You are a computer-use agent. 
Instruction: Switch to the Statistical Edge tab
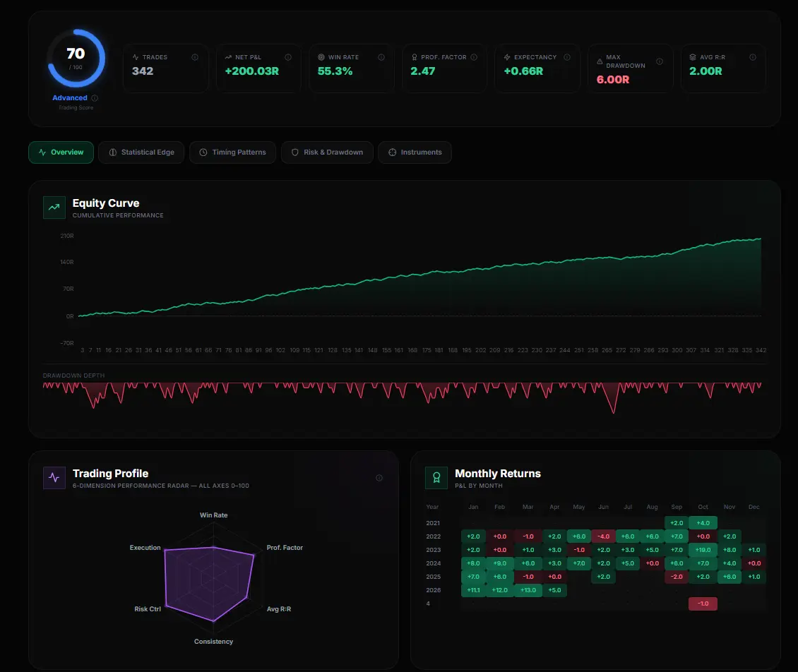(x=141, y=152)
